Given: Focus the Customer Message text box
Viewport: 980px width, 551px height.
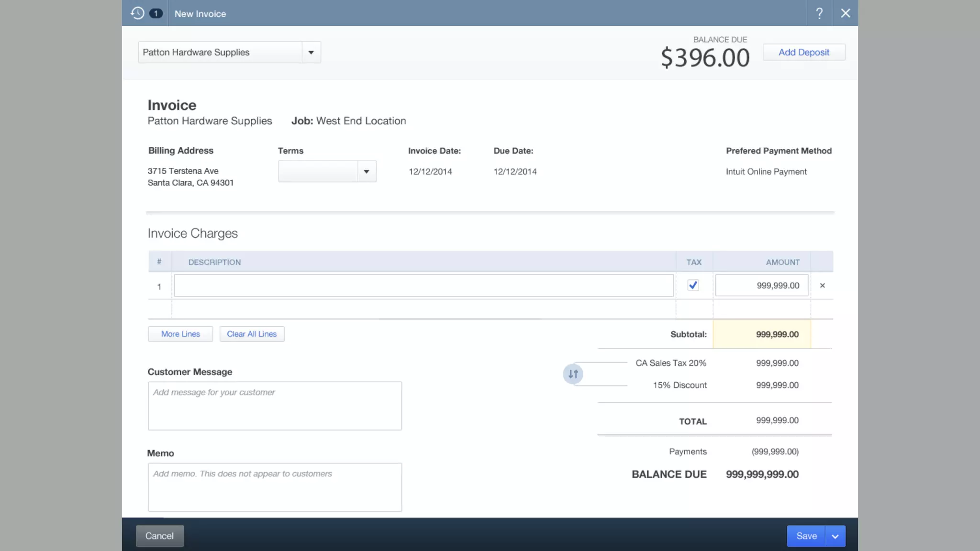Looking at the screenshot, I should click(x=275, y=406).
